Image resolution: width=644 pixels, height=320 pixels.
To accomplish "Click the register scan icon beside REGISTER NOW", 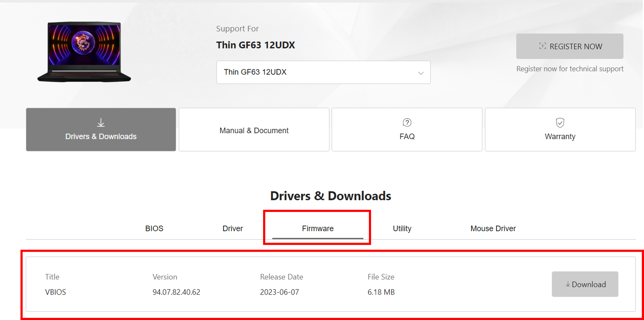I will click(542, 46).
